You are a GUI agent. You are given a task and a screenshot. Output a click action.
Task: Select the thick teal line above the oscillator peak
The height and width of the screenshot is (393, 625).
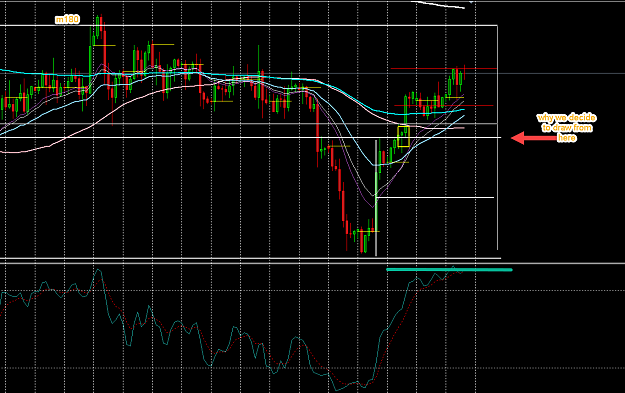[x=449, y=270]
